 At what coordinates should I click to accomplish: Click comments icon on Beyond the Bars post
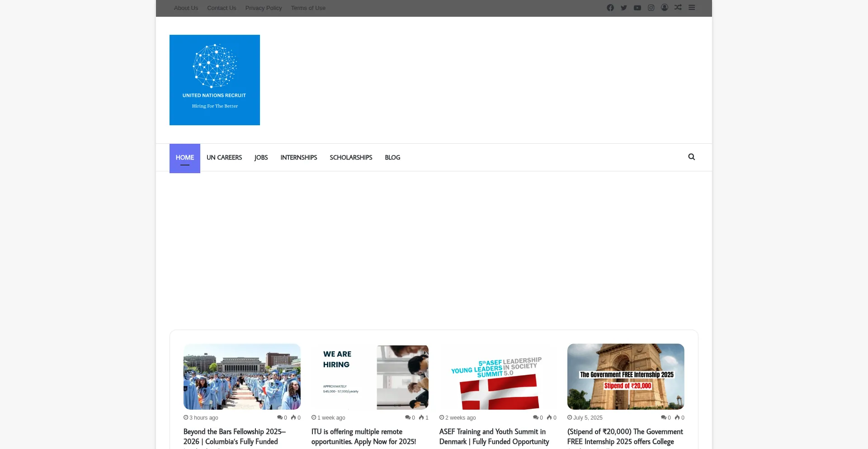click(x=279, y=417)
